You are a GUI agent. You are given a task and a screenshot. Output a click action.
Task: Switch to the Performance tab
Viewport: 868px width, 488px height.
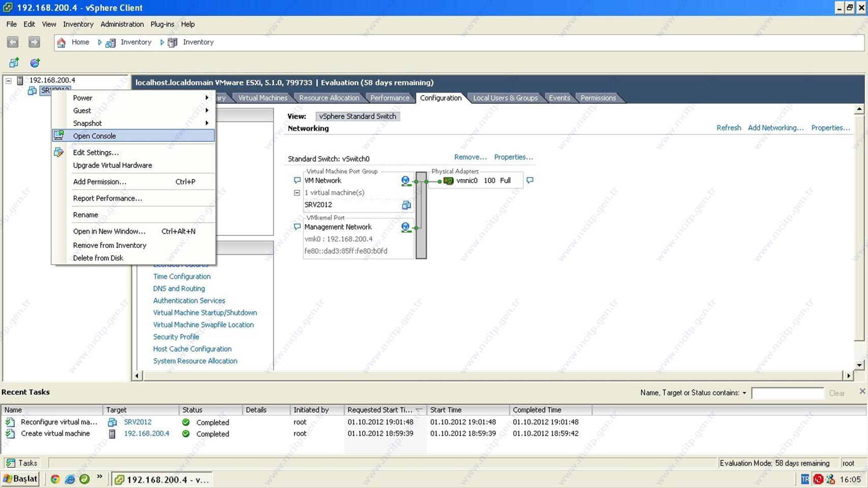[390, 98]
